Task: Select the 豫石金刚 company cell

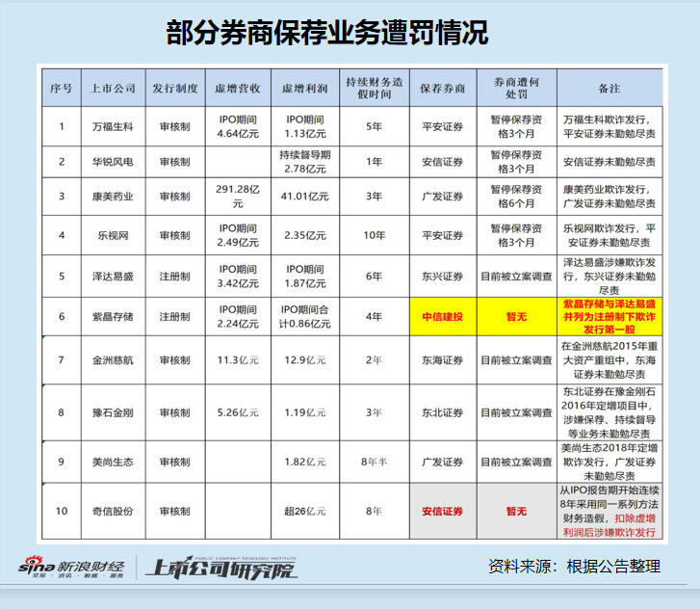Action: point(113,412)
